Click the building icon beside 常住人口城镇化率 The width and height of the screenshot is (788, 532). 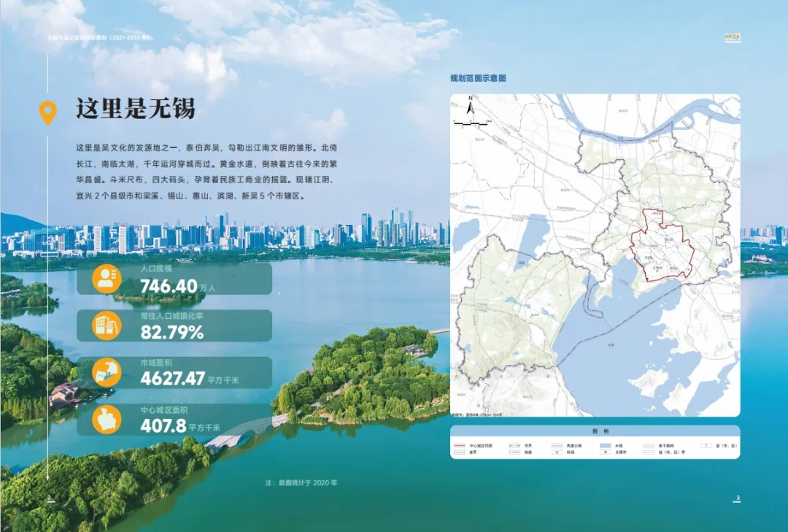(107, 325)
